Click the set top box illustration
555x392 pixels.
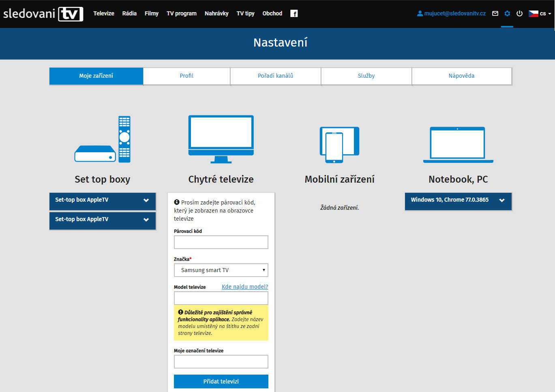(x=103, y=139)
